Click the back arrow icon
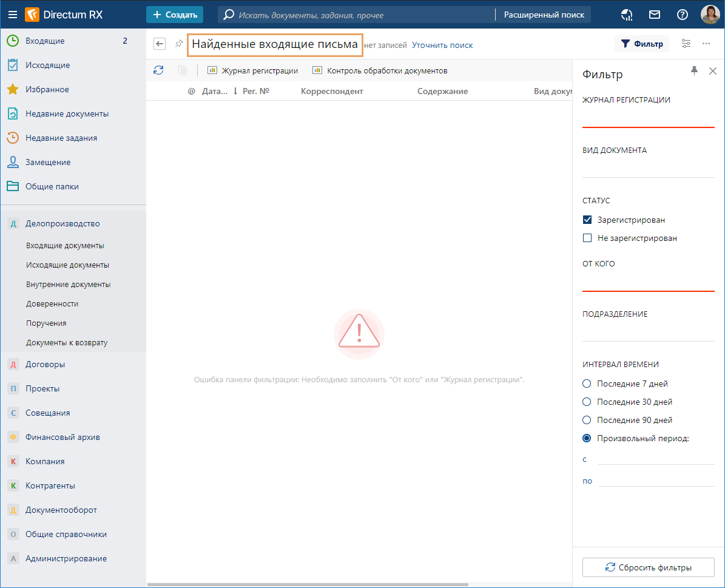The width and height of the screenshot is (725, 588). (x=160, y=44)
